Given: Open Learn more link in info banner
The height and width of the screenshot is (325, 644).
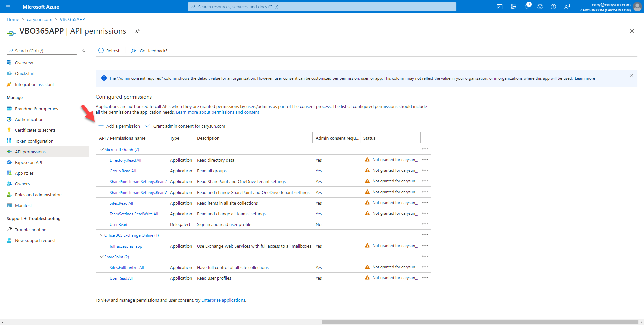Looking at the screenshot, I should [585, 78].
